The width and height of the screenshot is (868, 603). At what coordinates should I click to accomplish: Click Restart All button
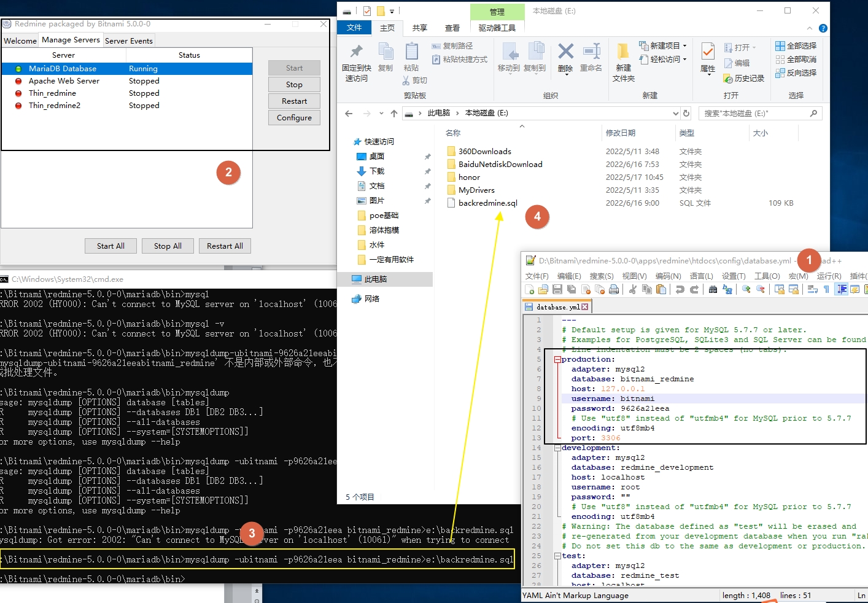click(x=225, y=246)
